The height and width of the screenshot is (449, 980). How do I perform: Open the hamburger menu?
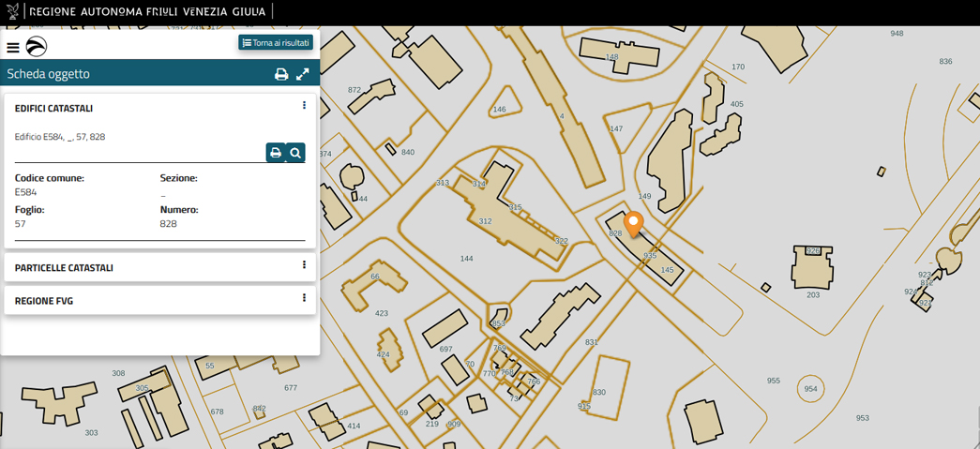(13, 47)
